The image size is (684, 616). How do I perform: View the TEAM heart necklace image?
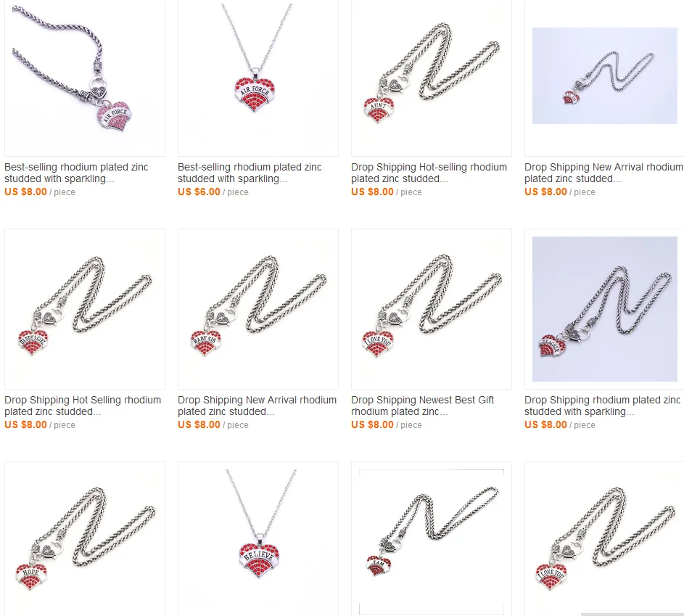432,539
